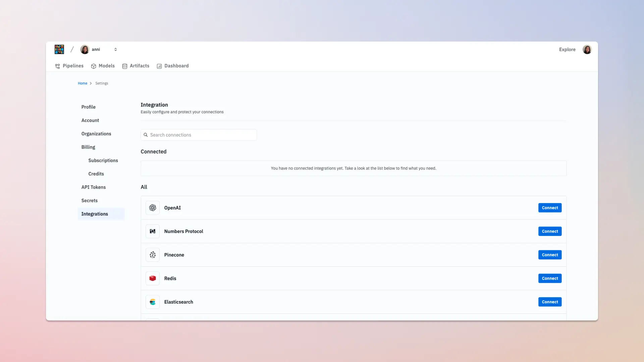
Task: Click the Redis integration name
Action: pos(170,278)
